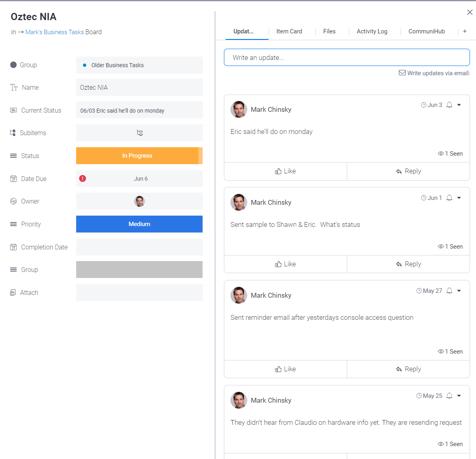The image size is (476, 459).
Task: Open the subitems icon in Subitems field
Action: (140, 133)
